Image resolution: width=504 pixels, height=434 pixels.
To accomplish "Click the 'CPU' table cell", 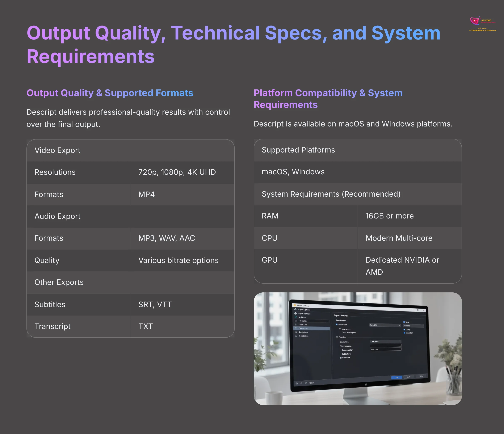I will (306, 238).
